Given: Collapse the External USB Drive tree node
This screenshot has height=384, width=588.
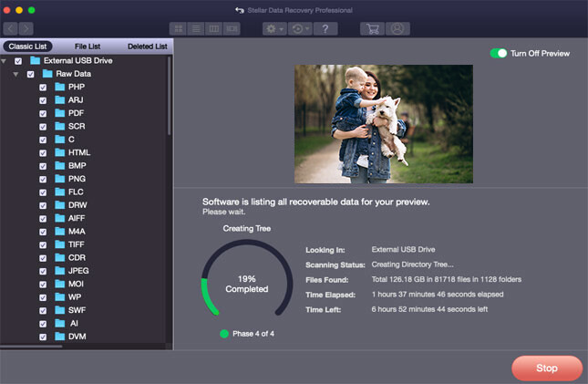Looking at the screenshot, I should coord(5,61).
